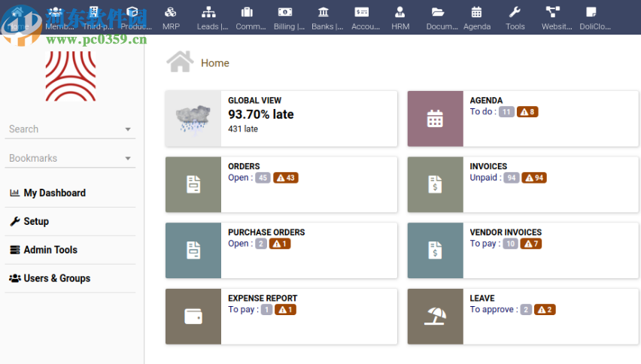Open the Agenda calendar icon in top bar
Viewport: 641px width, 364px height.
(476, 13)
